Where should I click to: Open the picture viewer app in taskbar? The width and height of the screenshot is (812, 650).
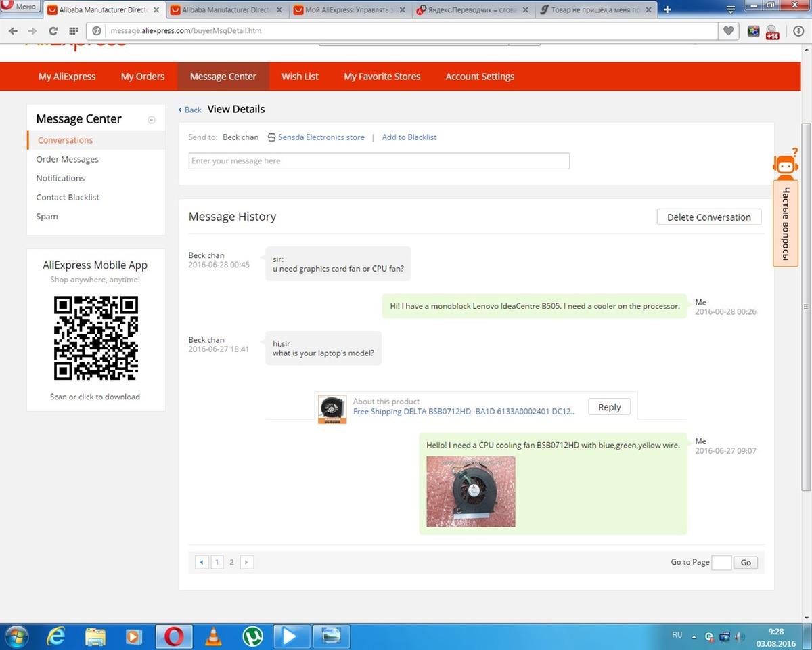(332, 636)
